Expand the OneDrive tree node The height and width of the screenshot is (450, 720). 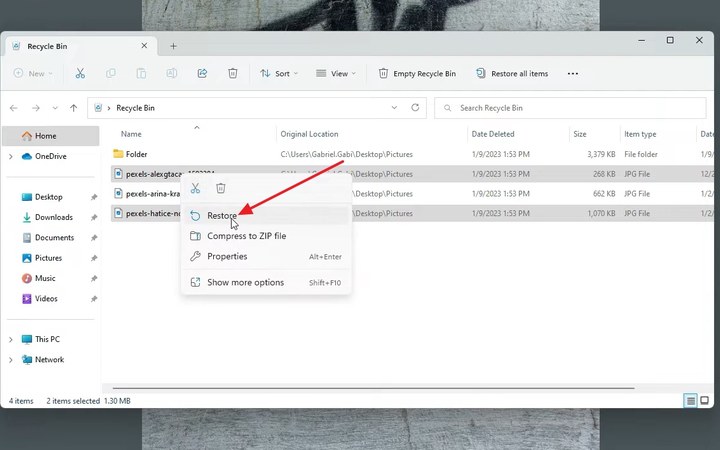coord(11,157)
